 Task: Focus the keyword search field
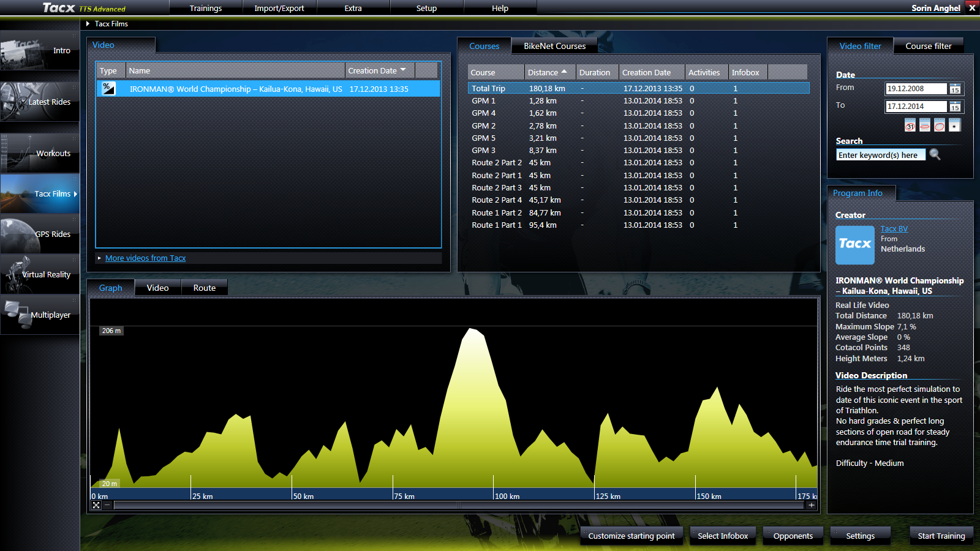[x=881, y=155]
